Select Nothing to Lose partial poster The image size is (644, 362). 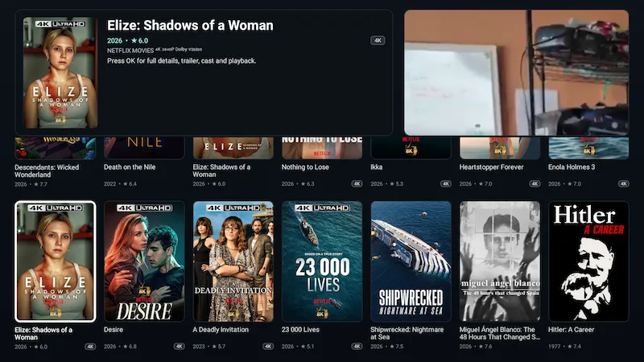322,148
